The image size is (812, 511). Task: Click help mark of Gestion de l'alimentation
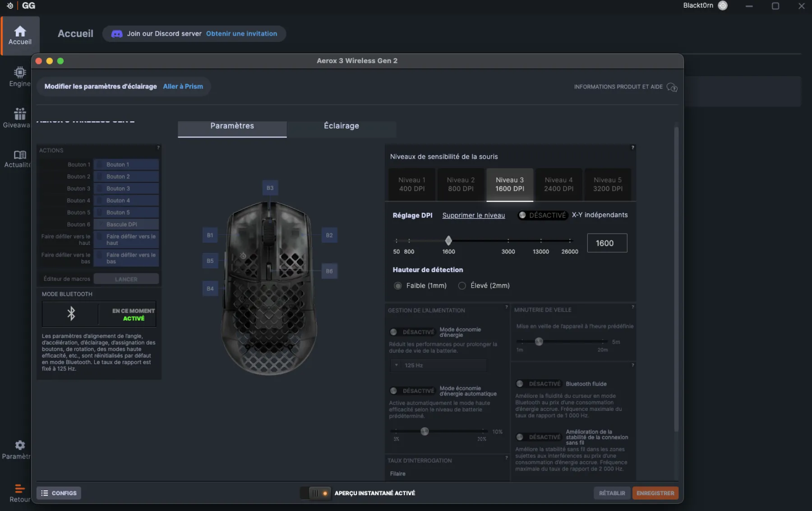coord(506,307)
